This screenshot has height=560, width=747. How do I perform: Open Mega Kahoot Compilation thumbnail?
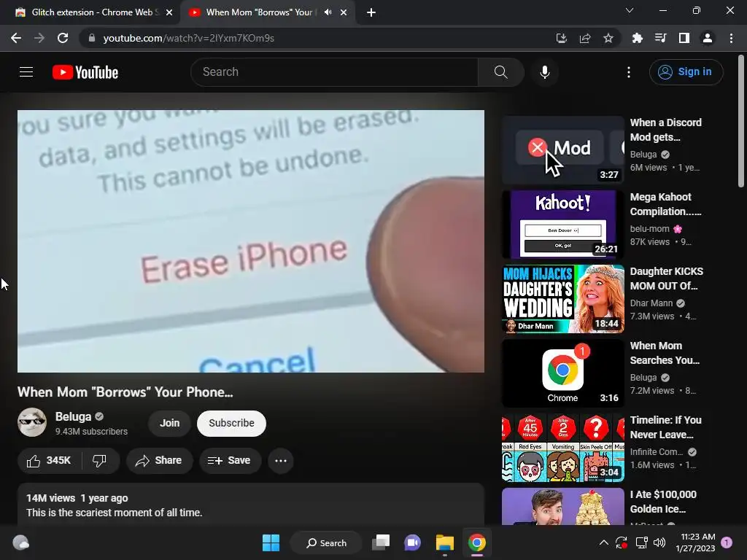[563, 225]
